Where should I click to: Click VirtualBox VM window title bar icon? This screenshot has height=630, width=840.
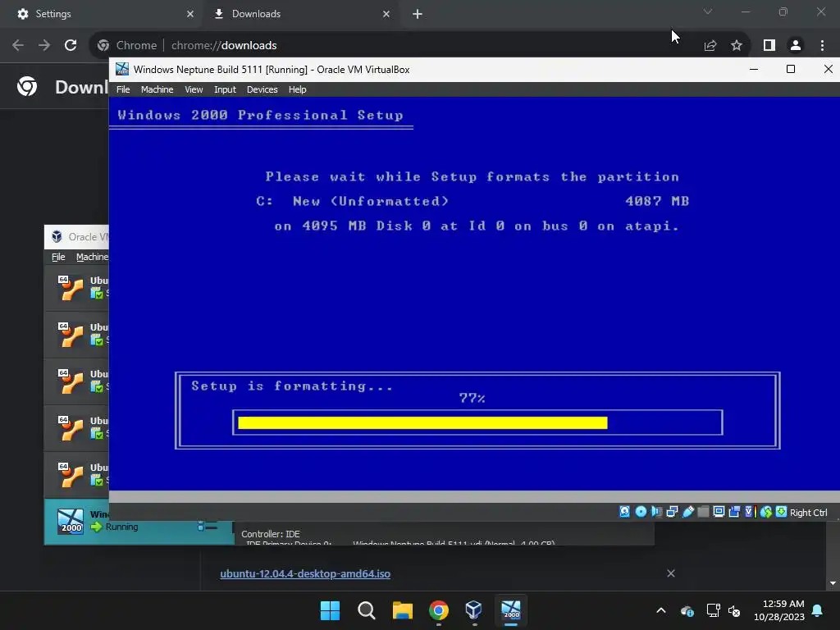point(122,69)
